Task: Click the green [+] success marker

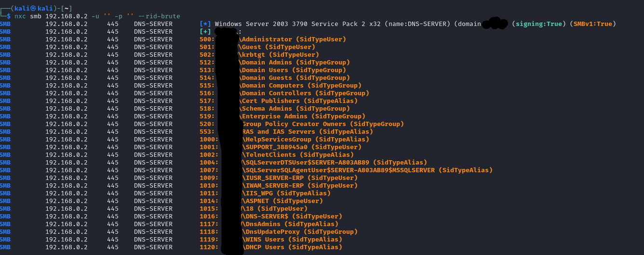Action: (x=205, y=32)
